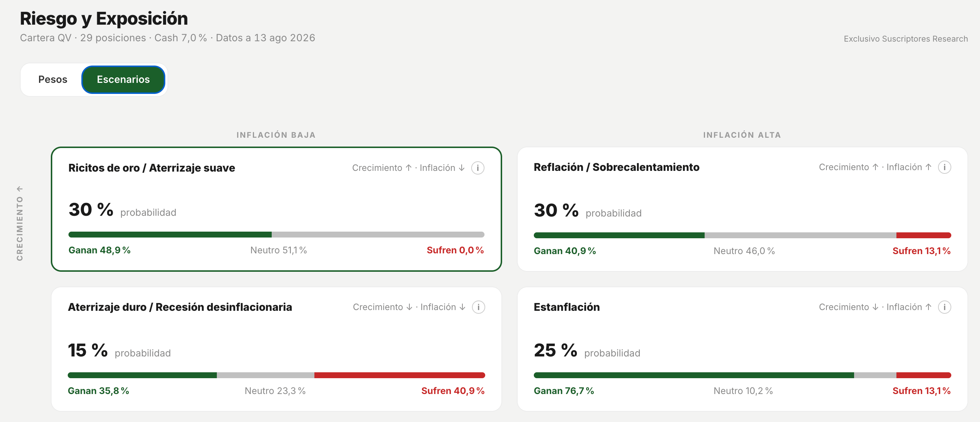This screenshot has height=422, width=980.
Task: Click the green Ganan bar in Ricitos de oro
Action: tap(170, 235)
